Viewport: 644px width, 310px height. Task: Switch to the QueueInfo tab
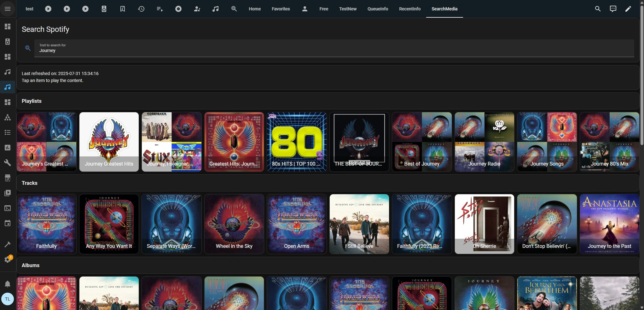378,9
